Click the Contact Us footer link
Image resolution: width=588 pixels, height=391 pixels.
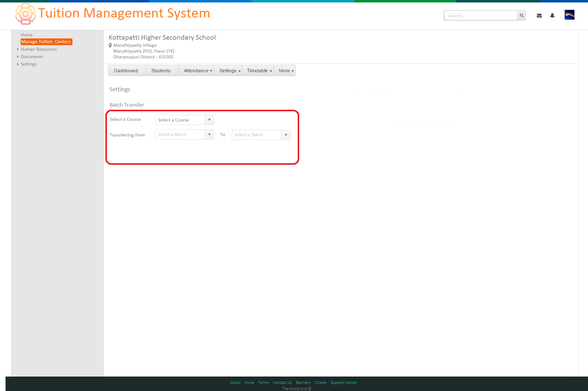tap(282, 382)
